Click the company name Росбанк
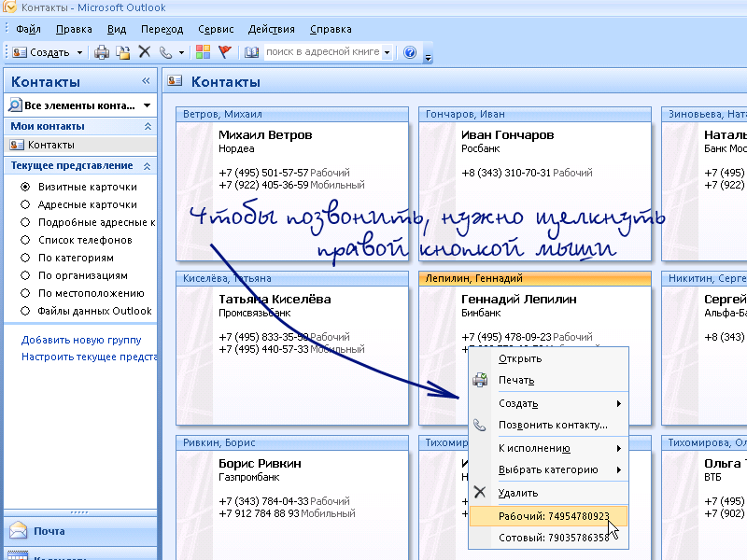Image resolution: width=747 pixels, height=560 pixels. point(480,148)
